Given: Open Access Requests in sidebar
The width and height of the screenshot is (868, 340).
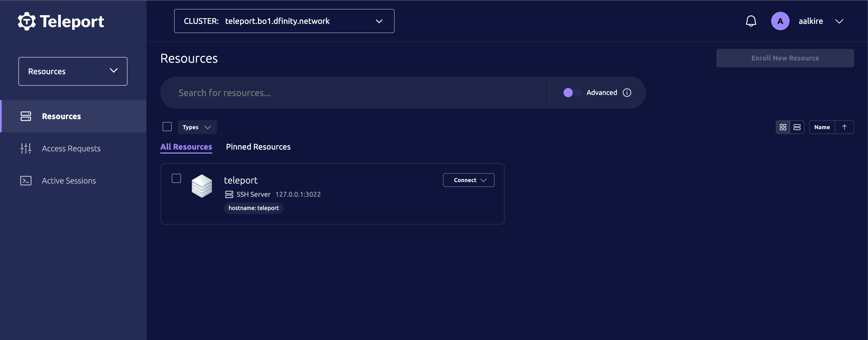Looking at the screenshot, I should coord(73,148).
